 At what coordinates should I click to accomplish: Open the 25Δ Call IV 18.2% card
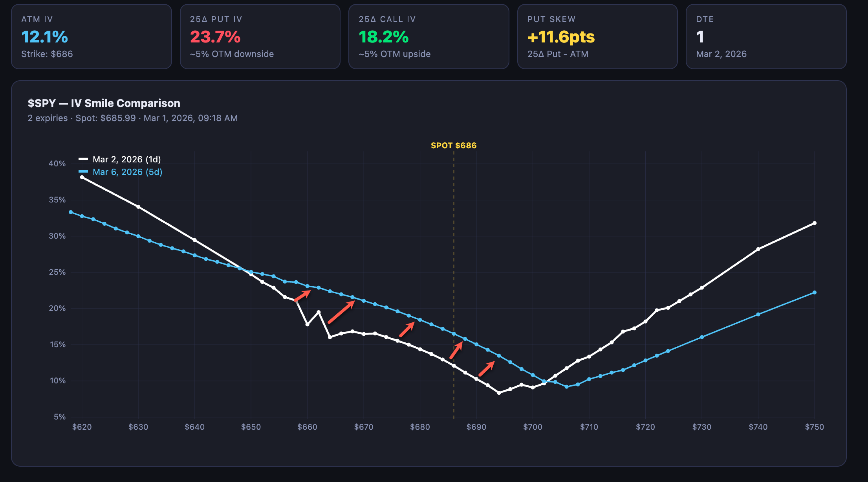pos(429,37)
